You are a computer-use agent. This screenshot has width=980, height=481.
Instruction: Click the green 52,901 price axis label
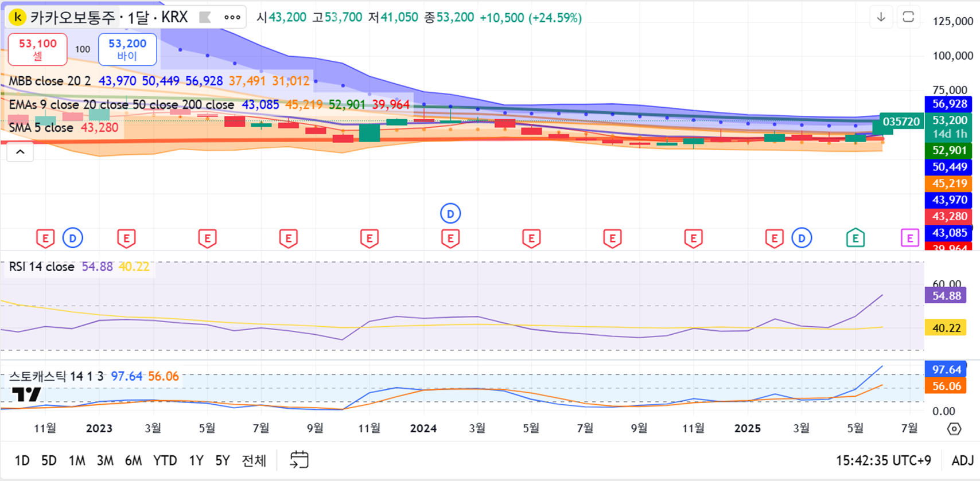click(x=950, y=150)
